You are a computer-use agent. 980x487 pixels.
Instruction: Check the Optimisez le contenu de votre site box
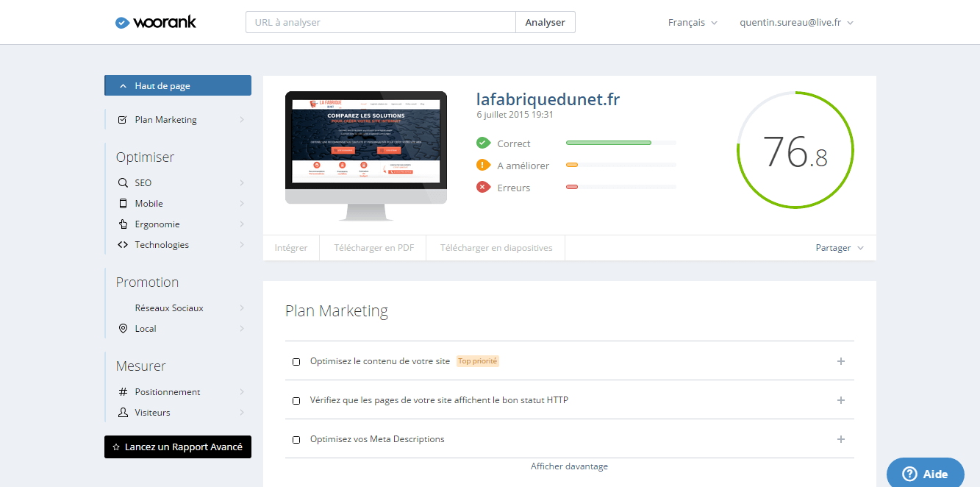point(296,362)
